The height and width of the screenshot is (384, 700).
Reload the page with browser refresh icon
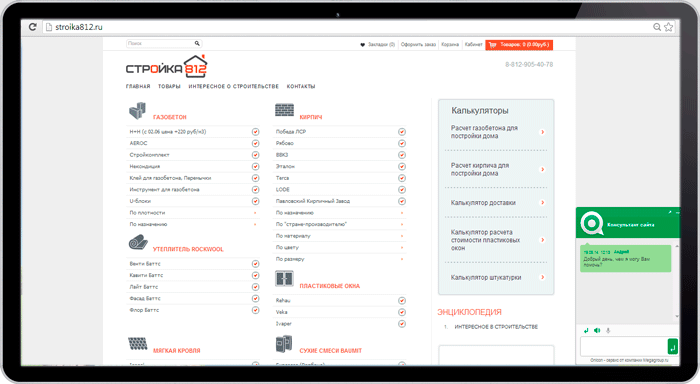[32, 27]
